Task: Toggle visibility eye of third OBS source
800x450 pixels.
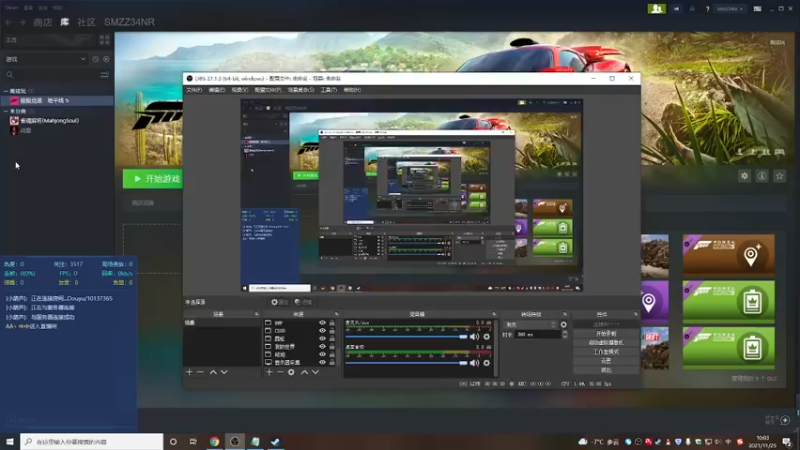Action: click(322, 339)
